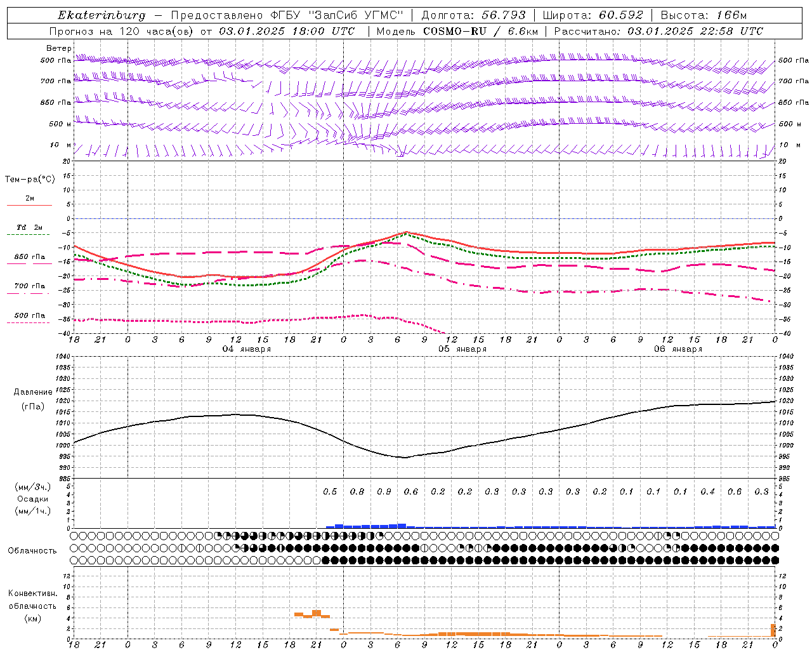Click the 0.4 precipitation value
The width and height of the screenshot is (812, 650).
click(x=707, y=492)
